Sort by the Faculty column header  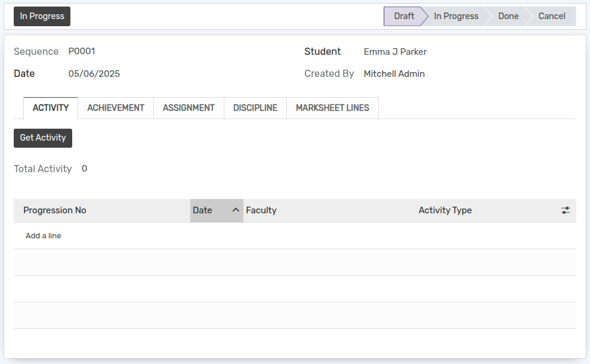coord(261,210)
